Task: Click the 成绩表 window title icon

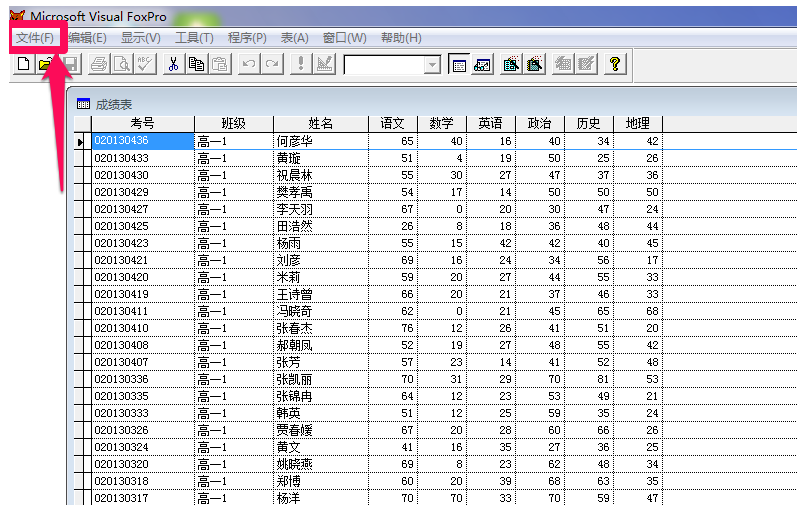Action: point(83,104)
